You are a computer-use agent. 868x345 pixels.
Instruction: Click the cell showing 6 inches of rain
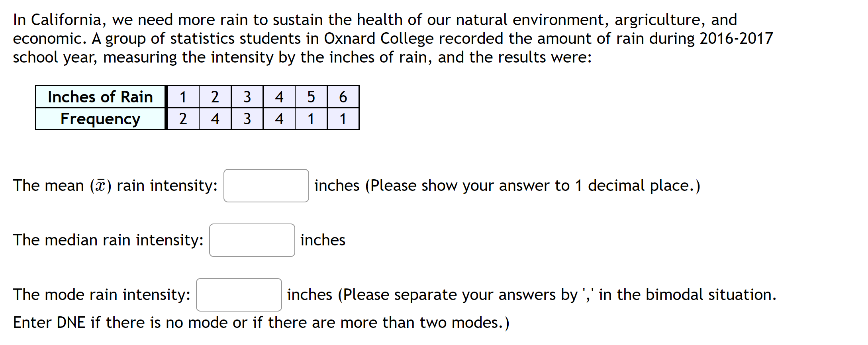click(343, 97)
